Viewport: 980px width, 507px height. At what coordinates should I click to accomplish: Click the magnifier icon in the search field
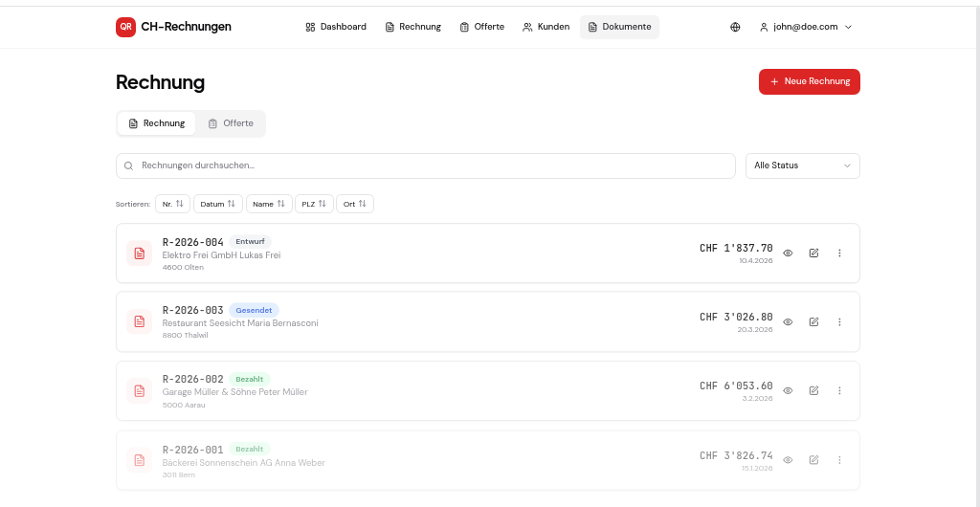pyautogui.click(x=129, y=166)
